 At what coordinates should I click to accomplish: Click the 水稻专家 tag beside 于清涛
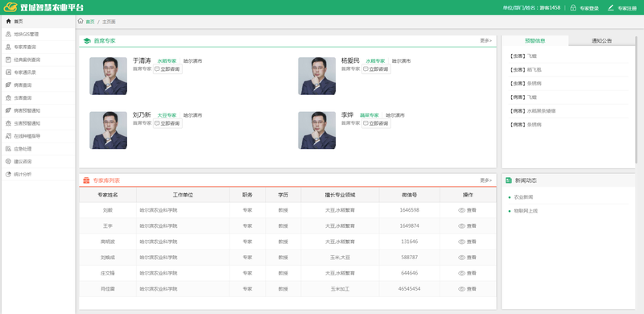click(x=167, y=61)
